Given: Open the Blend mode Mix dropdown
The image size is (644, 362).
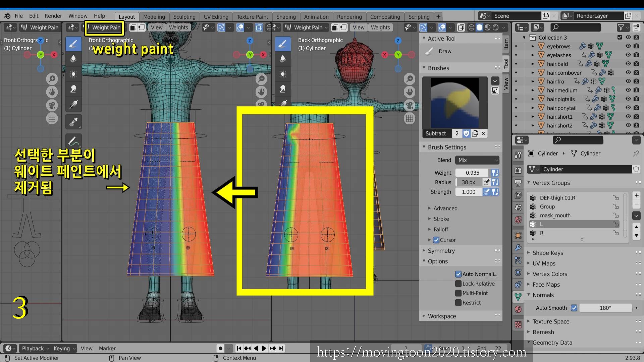Looking at the screenshot, I should tap(477, 160).
